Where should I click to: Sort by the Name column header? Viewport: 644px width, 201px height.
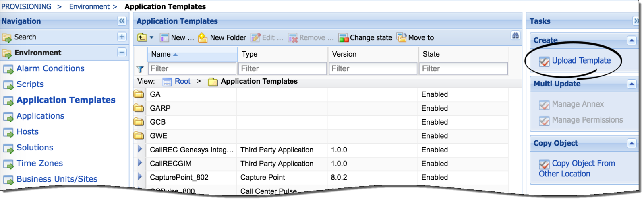pos(161,54)
